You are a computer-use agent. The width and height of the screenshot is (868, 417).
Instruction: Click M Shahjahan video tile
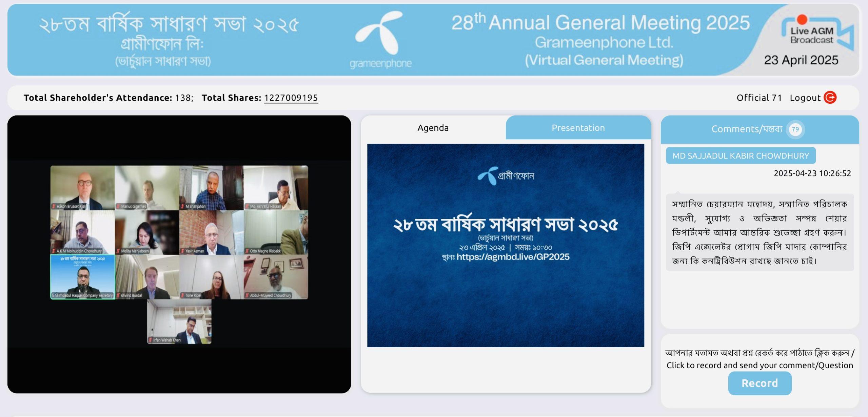pos(211,188)
